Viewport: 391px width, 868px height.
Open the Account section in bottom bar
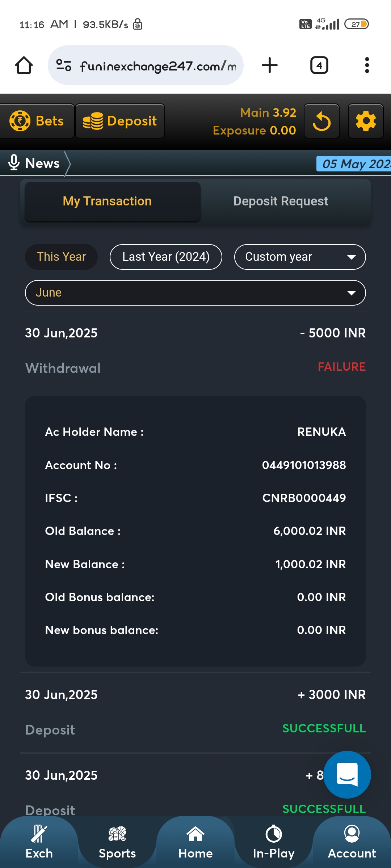[352, 843]
